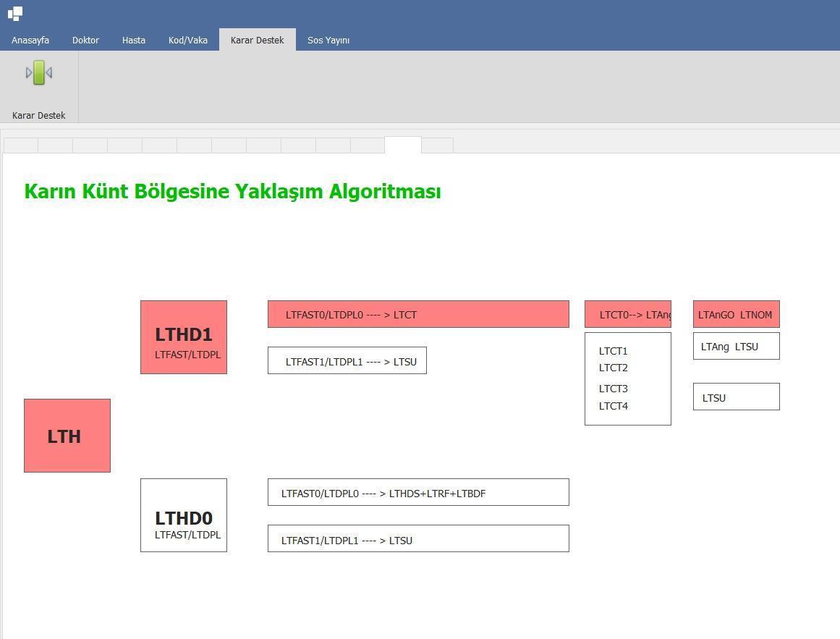Select the LTAng LTSU box
Screen dimensions: 840x639
737,346
